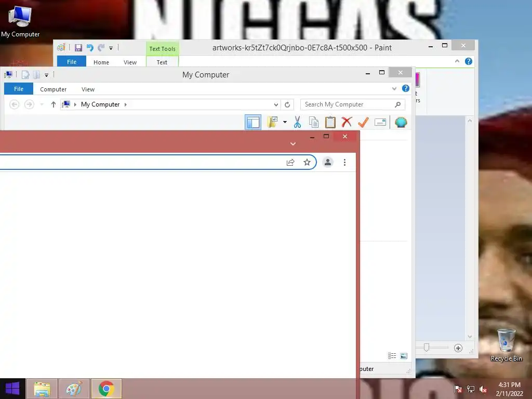
Task: Open the address bar history dropdown
Action: [x=276, y=104]
